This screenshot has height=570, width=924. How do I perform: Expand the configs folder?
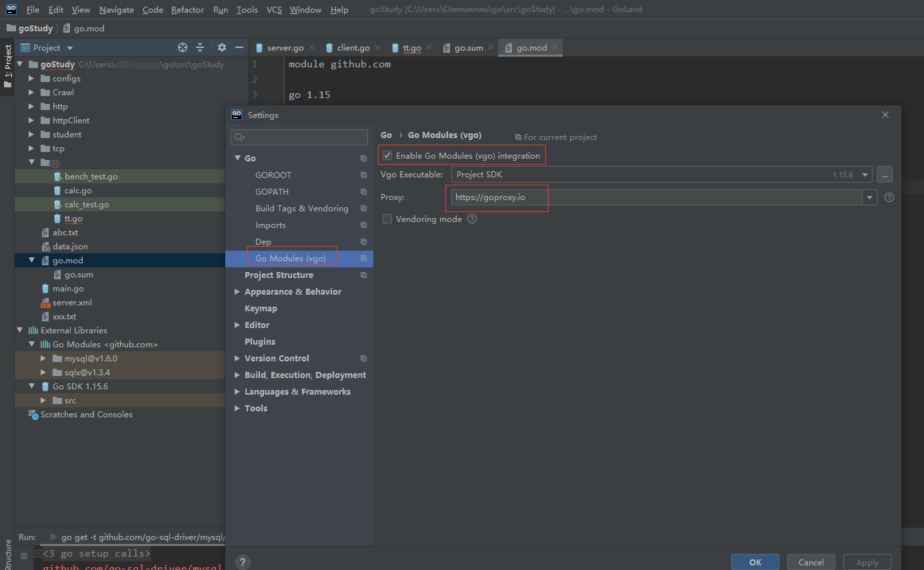31,79
